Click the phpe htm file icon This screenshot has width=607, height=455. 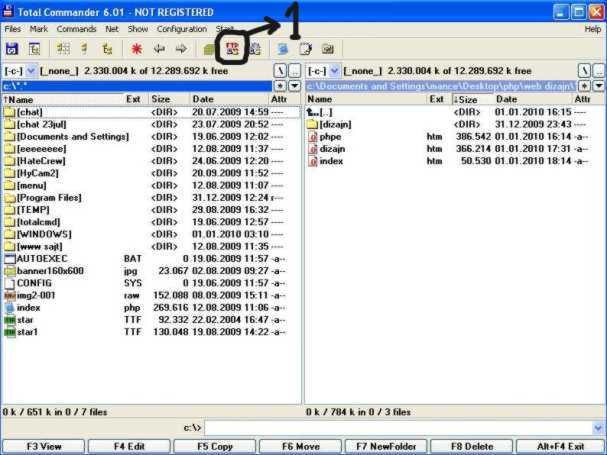click(312, 137)
